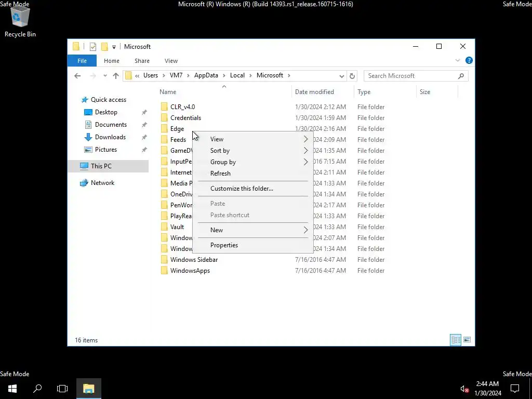Go back with the Back arrow
The width and height of the screenshot is (532, 399).
pos(77,76)
